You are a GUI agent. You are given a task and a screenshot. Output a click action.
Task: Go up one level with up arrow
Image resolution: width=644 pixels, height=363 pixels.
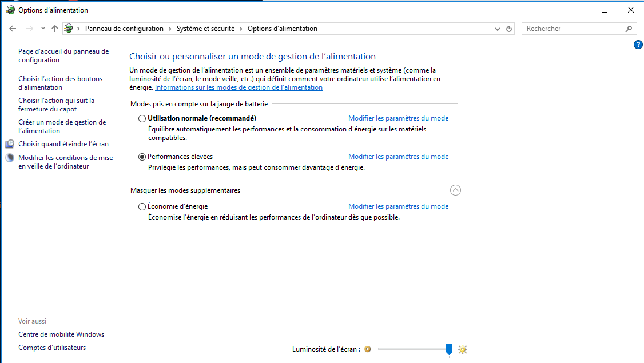55,29
